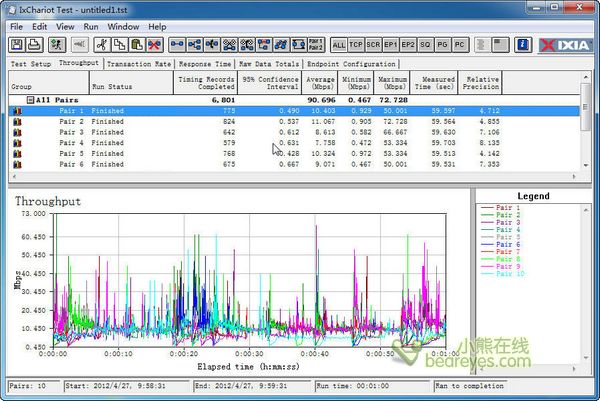The image size is (600, 401).
Task: Toggle the SQ grouping button
Action: coord(425,45)
